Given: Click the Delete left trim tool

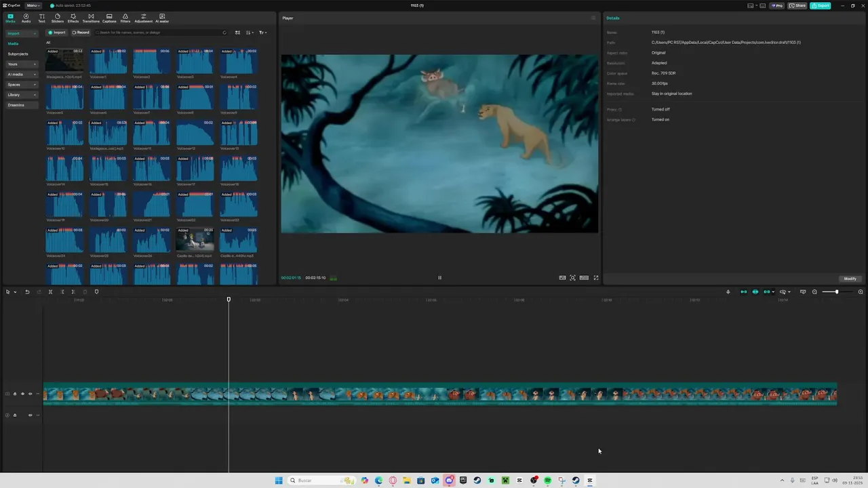Looking at the screenshot, I should pos(62,292).
